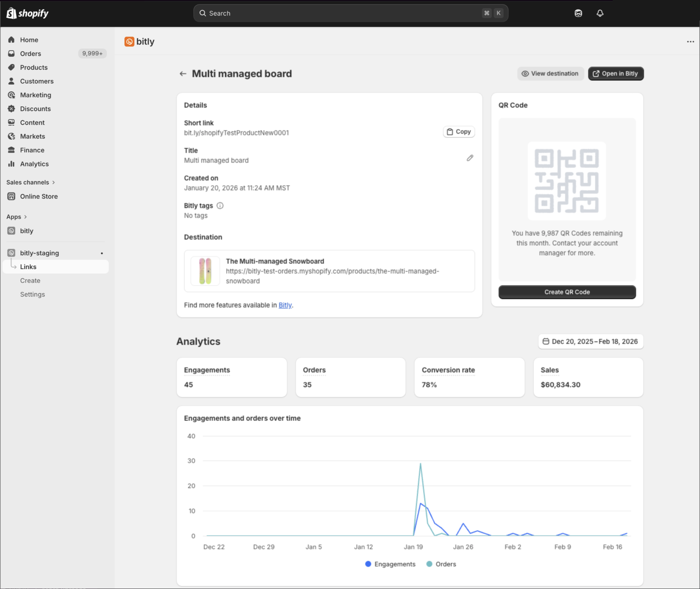Click the Shopify logo
The image size is (700, 589).
tap(28, 13)
